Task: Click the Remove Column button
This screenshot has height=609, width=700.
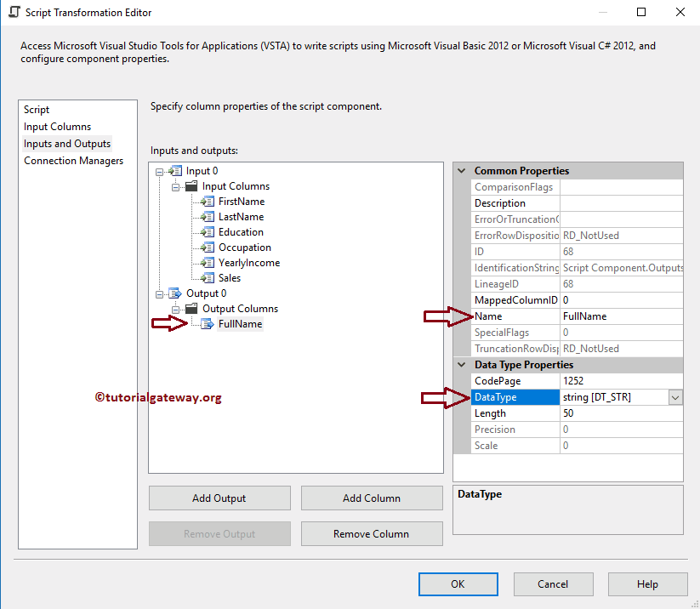Action: click(x=372, y=533)
